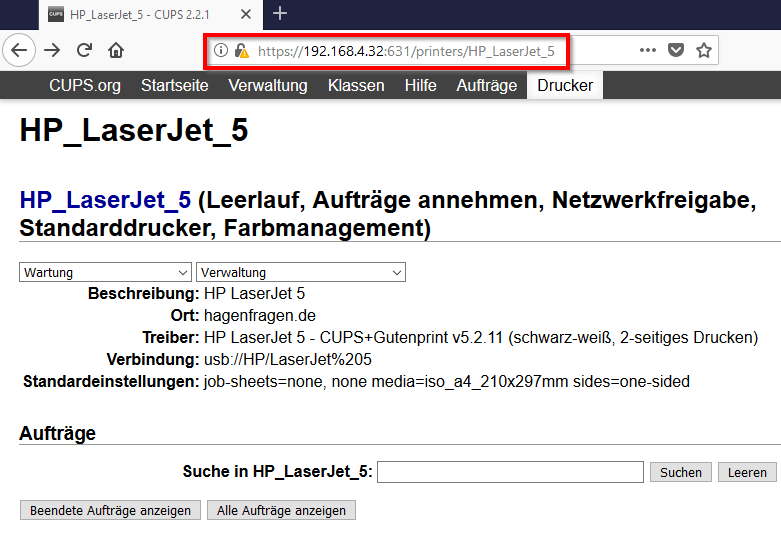
Task: Click the Aufträge section heading
Action: point(57,433)
